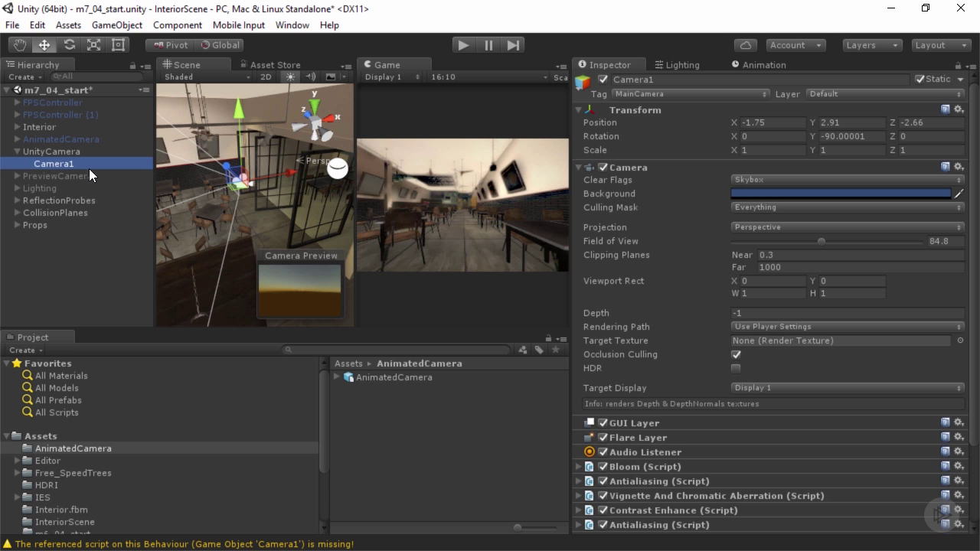Viewport: 980px width, 551px height.
Task: Click the Background eyedropper icon
Action: pyautogui.click(x=959, y=194)
